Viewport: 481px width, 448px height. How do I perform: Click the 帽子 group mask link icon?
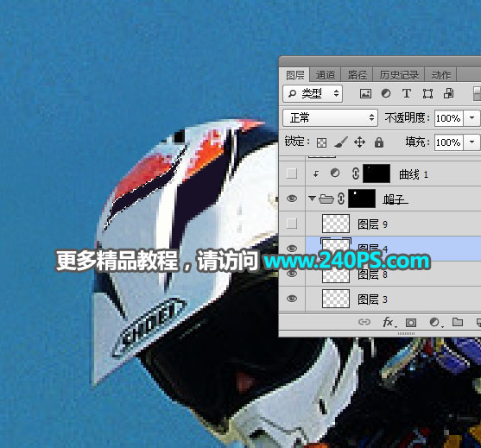pyautogui.click(x=341, y=199)
